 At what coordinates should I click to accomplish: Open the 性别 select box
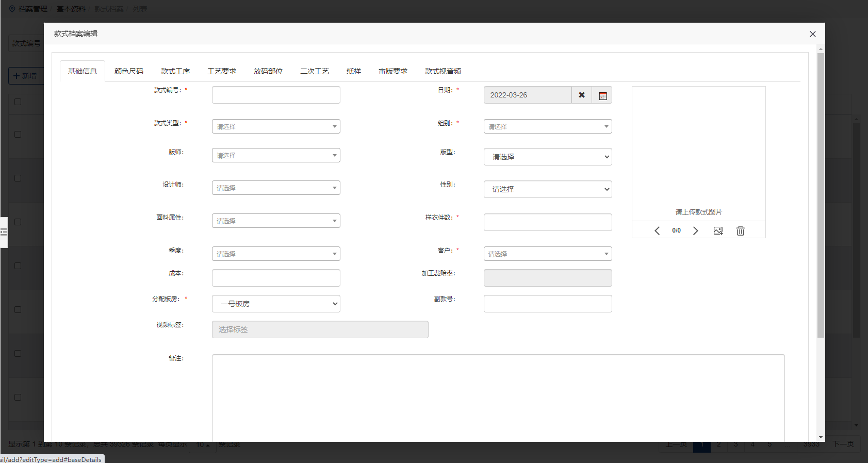[548, 189]
